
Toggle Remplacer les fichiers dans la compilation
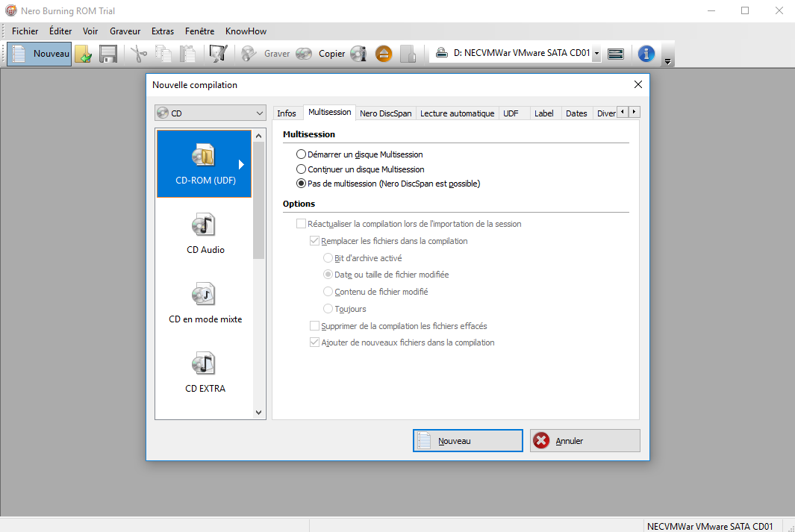[x=314, y=241]
